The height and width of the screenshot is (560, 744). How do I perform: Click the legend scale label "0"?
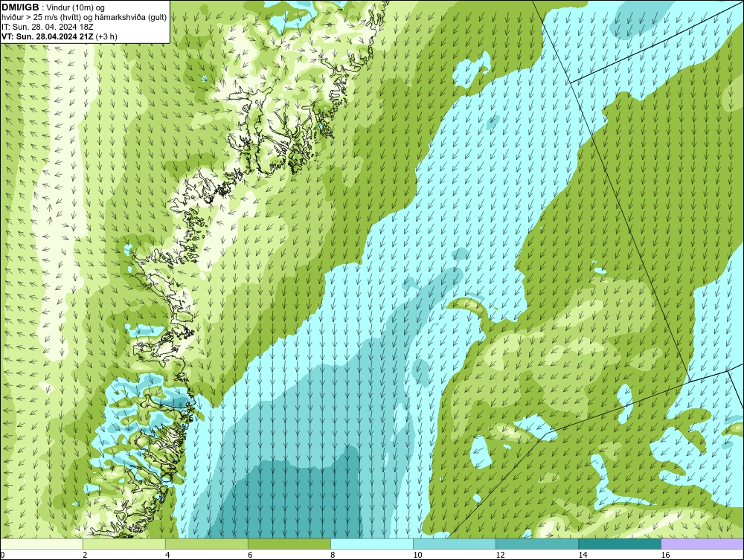pyautogui.click(x=2, y=555)
